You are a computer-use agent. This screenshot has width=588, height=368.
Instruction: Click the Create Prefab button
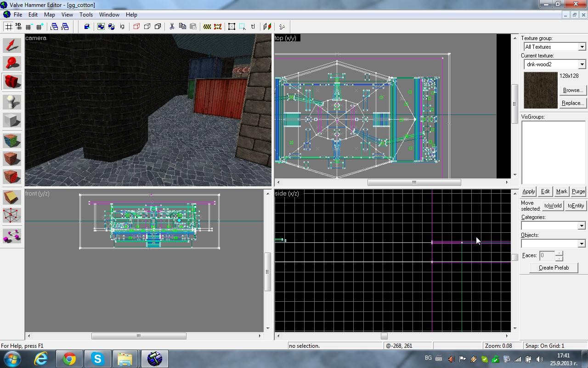click(554, 268)
